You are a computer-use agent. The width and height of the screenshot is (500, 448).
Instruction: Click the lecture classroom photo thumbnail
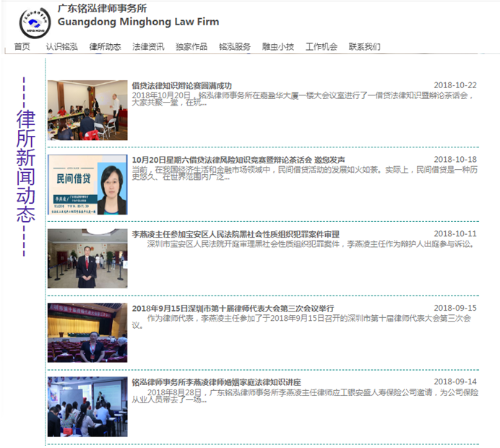(x=87, y=407)
